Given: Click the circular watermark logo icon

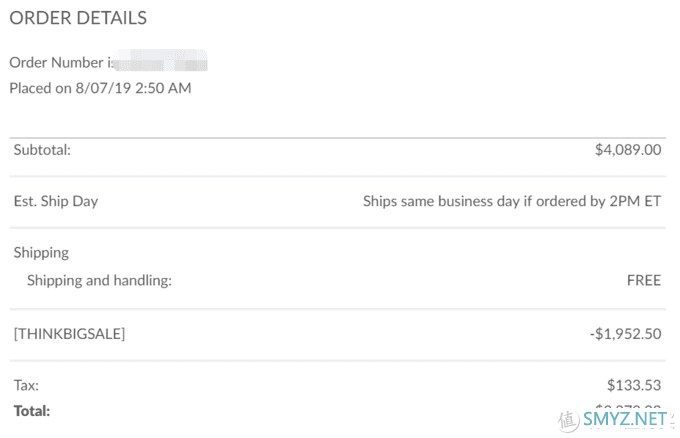Looking at the screenshot, I should pyautogui.click(x=568, y=421).
